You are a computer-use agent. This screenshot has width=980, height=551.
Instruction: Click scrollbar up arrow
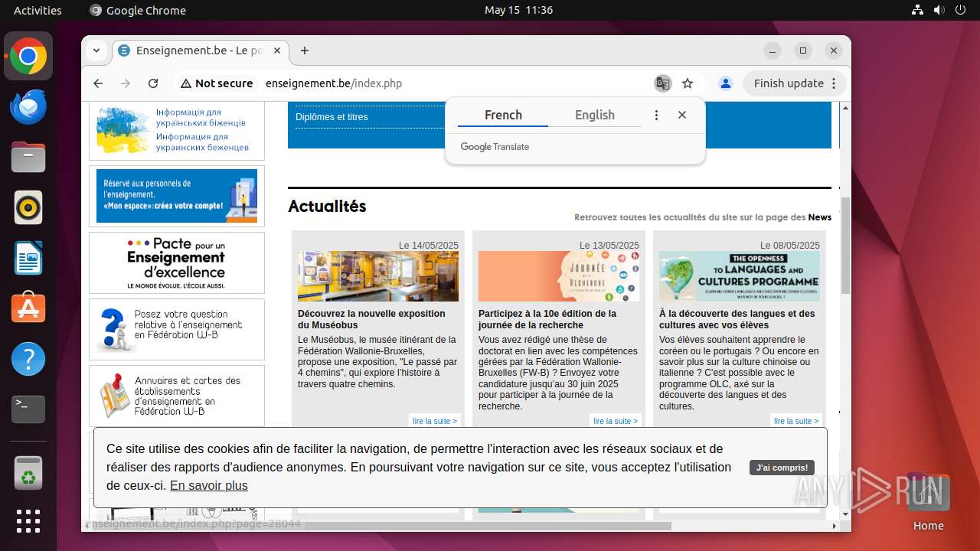click(x=845, y=108)
